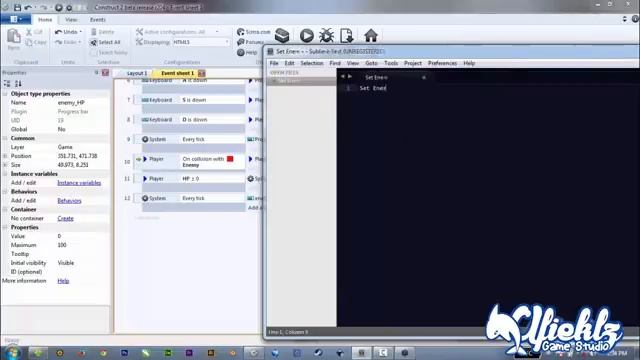
Task: Open the File menu in Sublime Text
Action: (x=274, y=63)
